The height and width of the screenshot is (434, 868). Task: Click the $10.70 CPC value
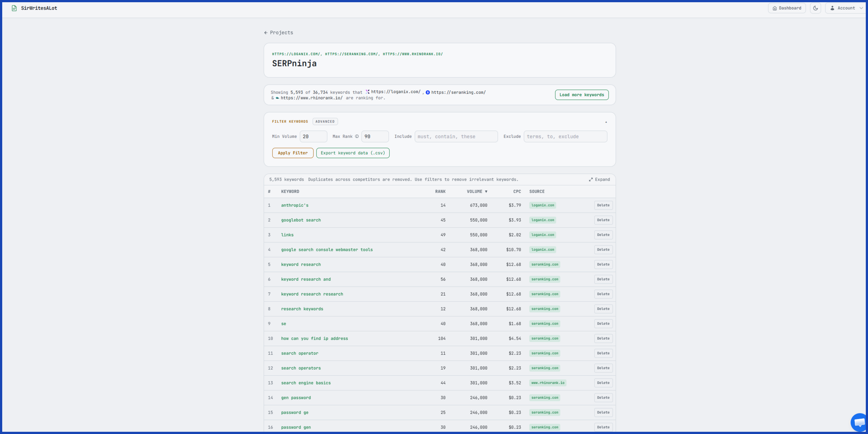point(513,250)
